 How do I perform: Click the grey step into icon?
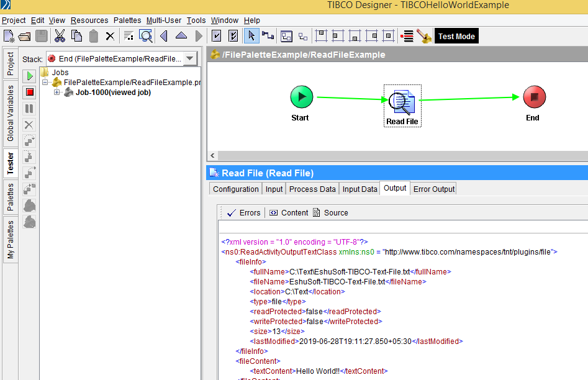point(29,157)
